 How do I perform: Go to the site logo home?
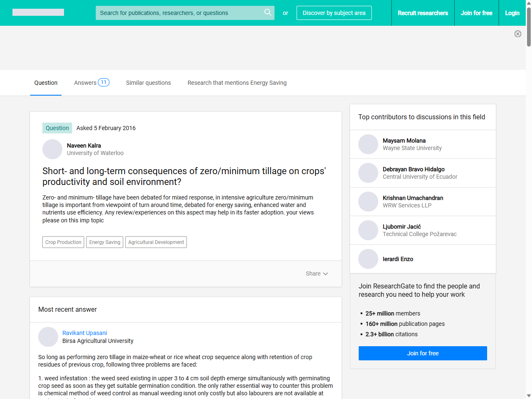(x=38, y=12)
